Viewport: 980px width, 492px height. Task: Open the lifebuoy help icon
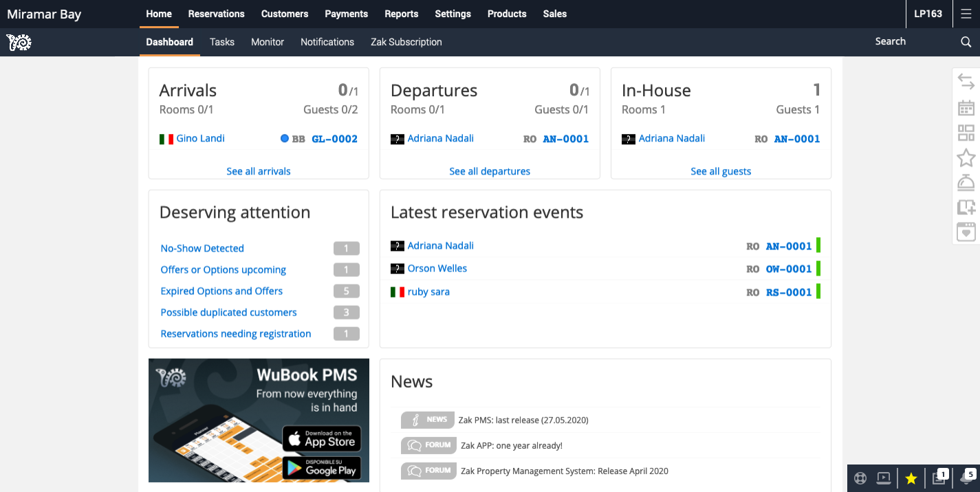(860, 478)
